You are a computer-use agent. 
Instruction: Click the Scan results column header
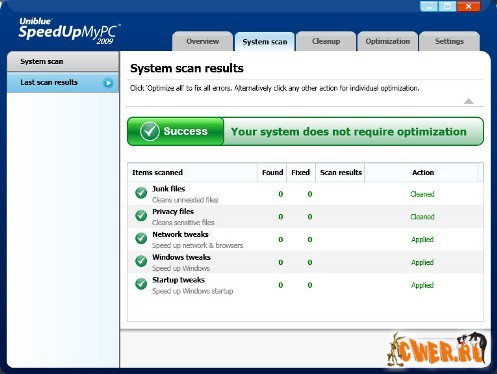(x=340, y=172)
